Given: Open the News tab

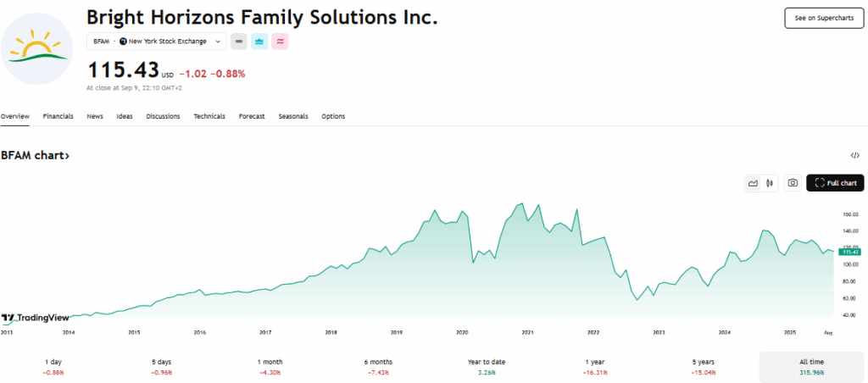Looking at the screenshot, I should coord(95,116).
